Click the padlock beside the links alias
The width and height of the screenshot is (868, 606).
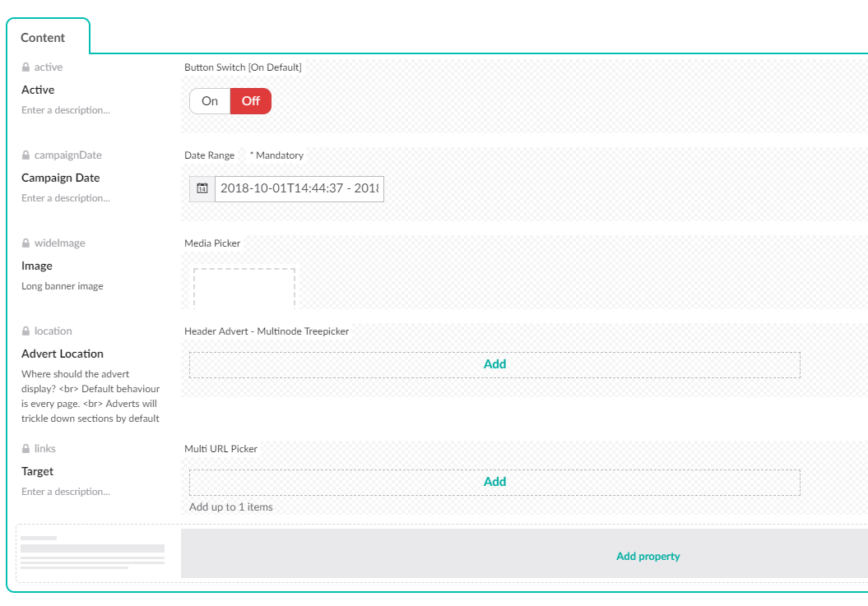click(26, 449)
